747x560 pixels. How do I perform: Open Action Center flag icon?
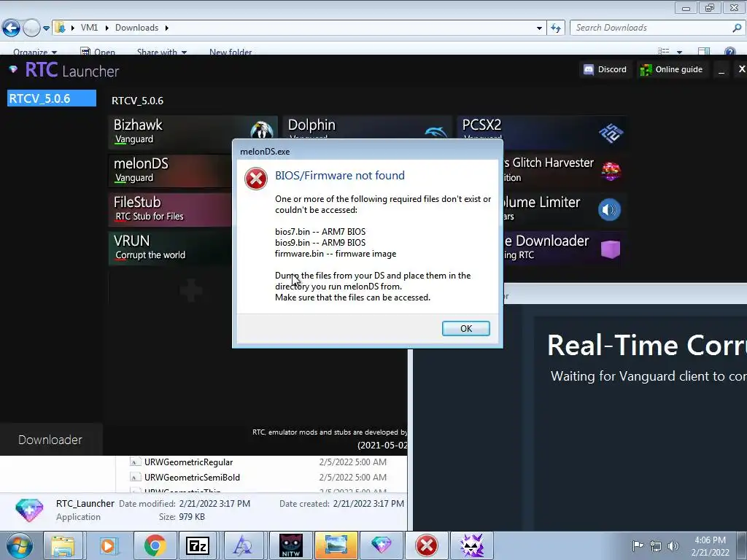coord(638,545)
